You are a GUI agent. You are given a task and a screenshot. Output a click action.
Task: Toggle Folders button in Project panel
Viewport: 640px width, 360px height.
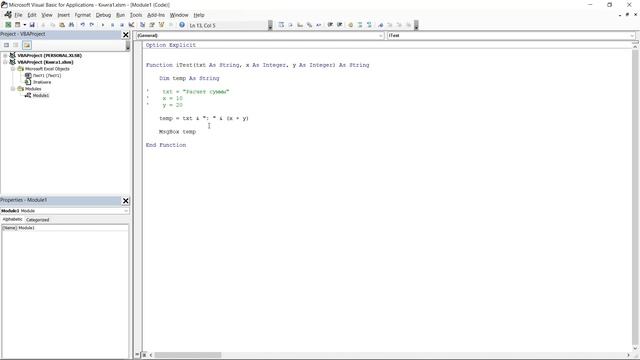click(27, 45)
